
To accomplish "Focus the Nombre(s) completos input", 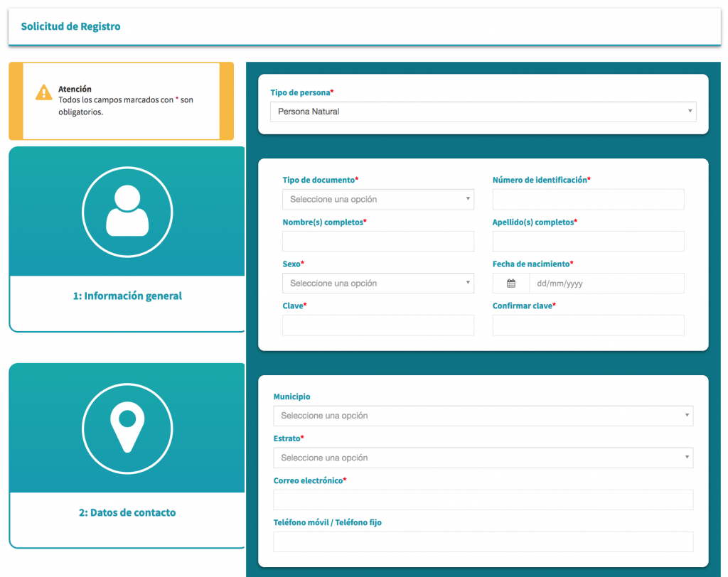I will [378, 242].
